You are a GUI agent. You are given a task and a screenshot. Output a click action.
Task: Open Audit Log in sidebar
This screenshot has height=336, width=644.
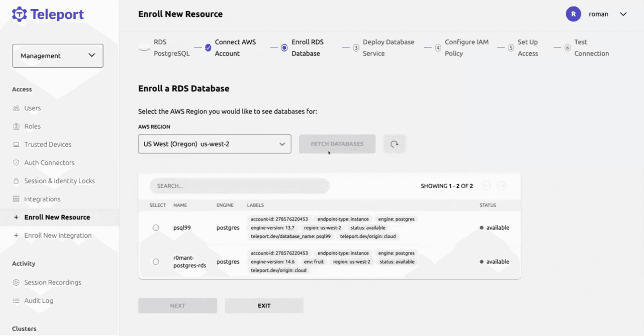pyautogui.click(x=39, y=301)
